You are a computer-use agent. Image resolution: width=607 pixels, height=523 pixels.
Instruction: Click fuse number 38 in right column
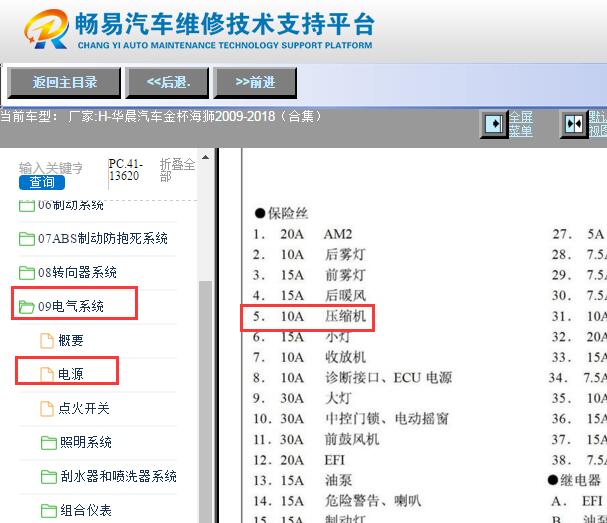[x=562, y=460]
